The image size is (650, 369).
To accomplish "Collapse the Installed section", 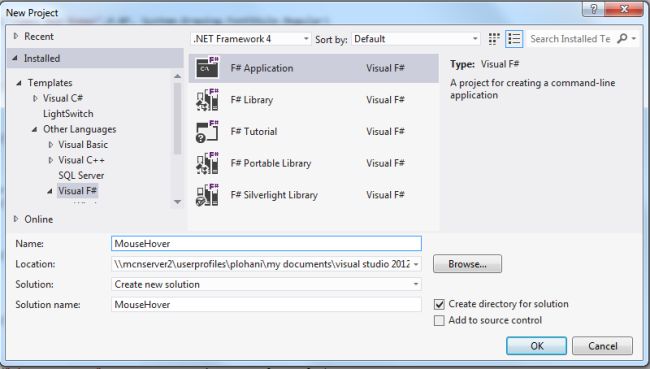I will point(15,58).
